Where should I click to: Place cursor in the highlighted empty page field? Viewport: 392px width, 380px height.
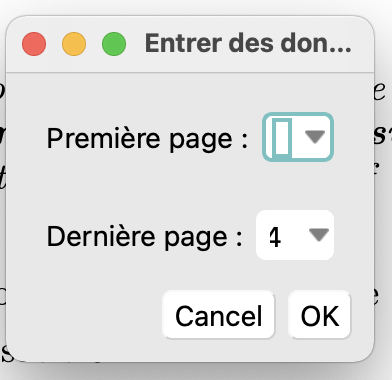coord(282,137)
